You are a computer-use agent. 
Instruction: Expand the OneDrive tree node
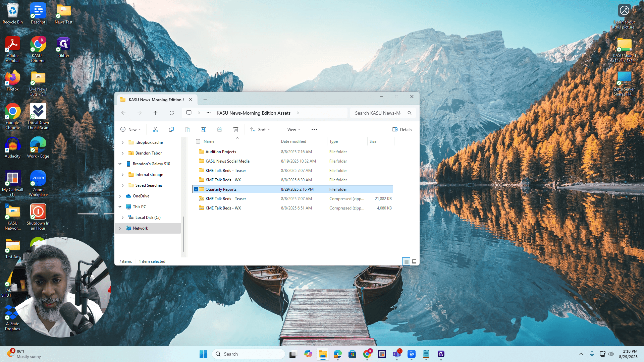[x=120, y=196]
